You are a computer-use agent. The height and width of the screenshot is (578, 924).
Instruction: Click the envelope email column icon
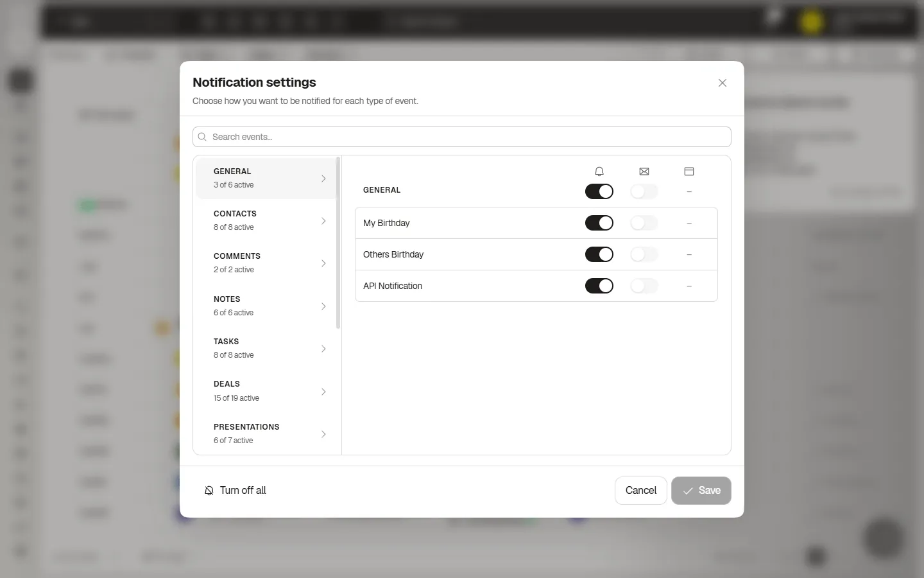(x=644, y=171)
